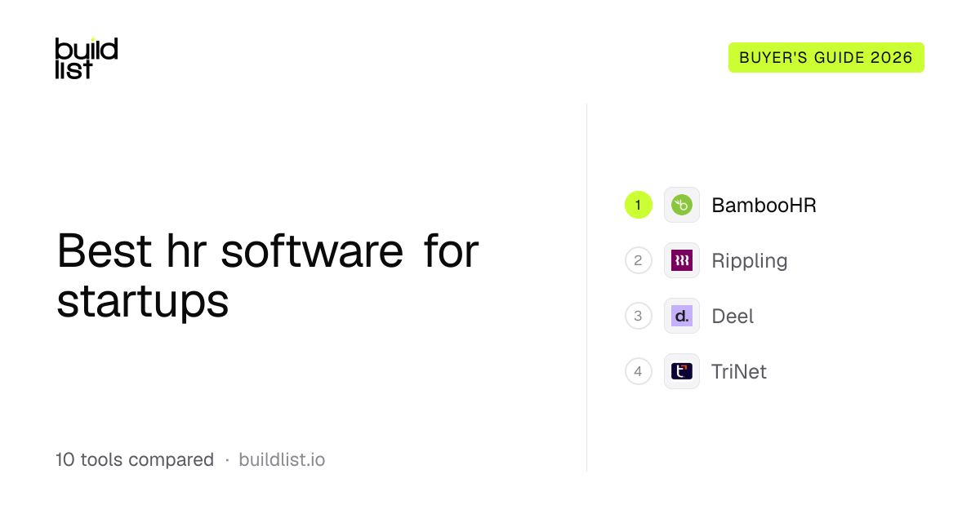Viewport: 980px width, 514px height.
Task: Open the Rippling name label
Action: click(x=750, y=261)
